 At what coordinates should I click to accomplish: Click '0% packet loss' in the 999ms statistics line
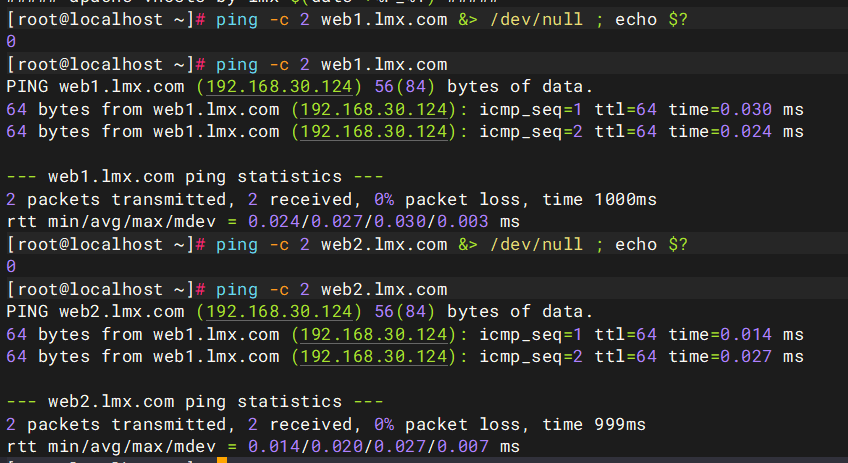(x=452, y=424)
